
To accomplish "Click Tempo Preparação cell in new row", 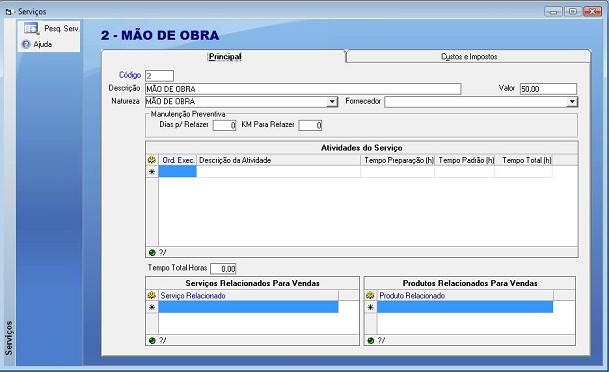I will coord(398,172).
